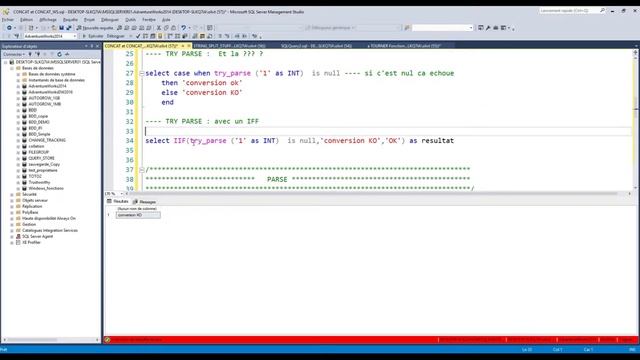Click the wrench Properties icon
This screenshot has height=360, width=640.
click(488, 28)
